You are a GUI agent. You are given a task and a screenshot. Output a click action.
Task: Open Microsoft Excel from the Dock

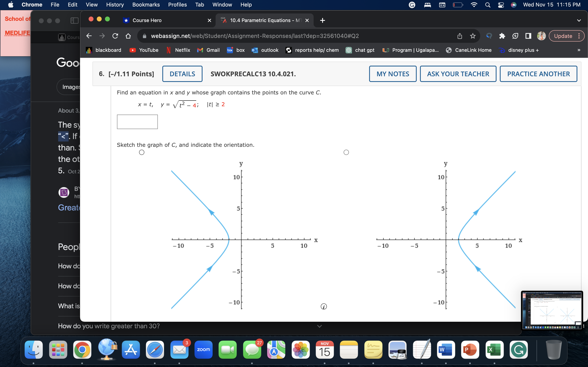point(495,349)
